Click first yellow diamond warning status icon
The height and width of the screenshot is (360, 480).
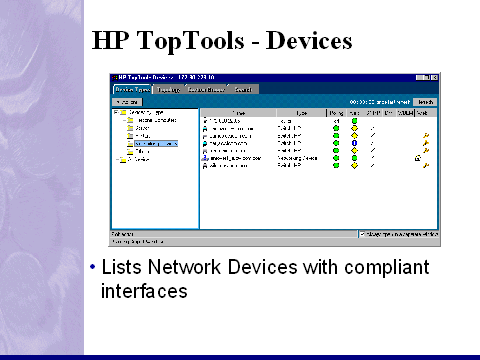[354, 128]
